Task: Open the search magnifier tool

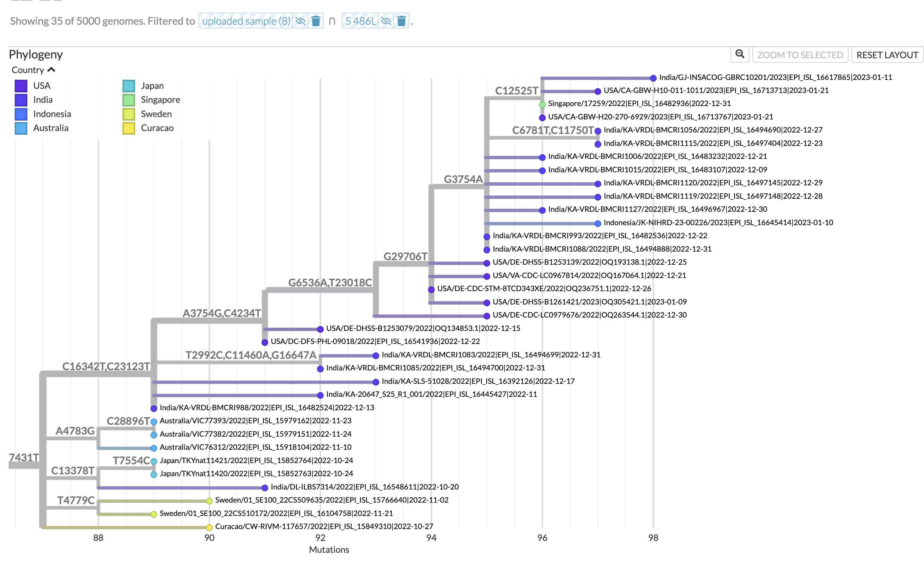Action: tap(739, 55)
